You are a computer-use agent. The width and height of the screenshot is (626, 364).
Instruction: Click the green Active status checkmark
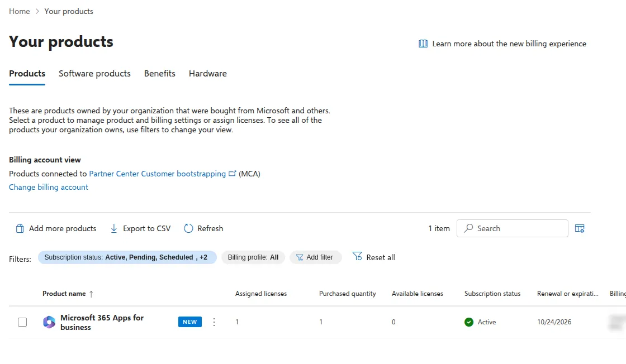click(x=469, y=322)
